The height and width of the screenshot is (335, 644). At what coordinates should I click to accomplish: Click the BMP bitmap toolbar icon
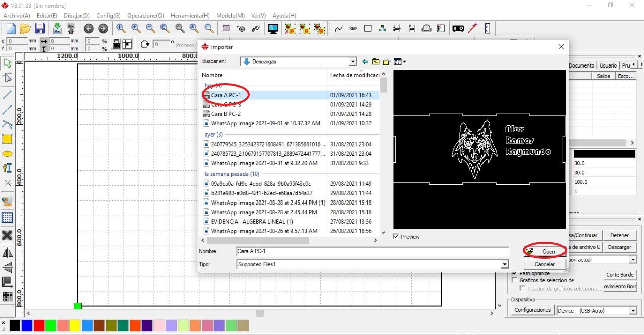click(353, 29)
